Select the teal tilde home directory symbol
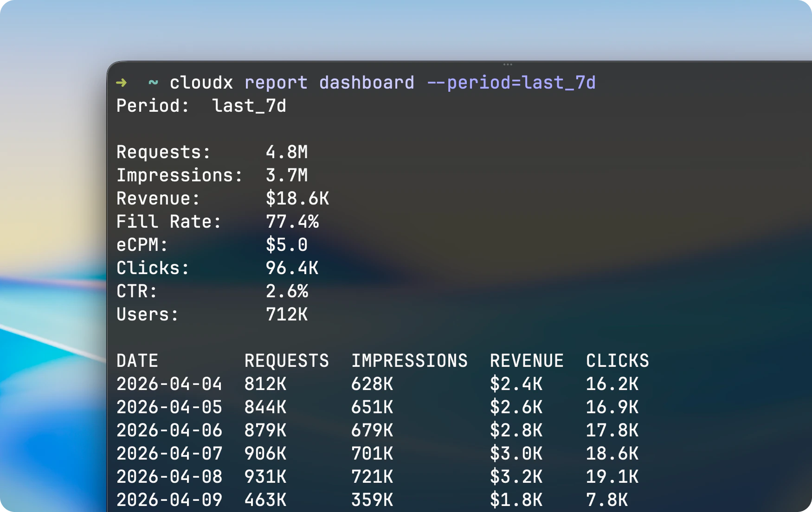 click(x=152, y=83)
